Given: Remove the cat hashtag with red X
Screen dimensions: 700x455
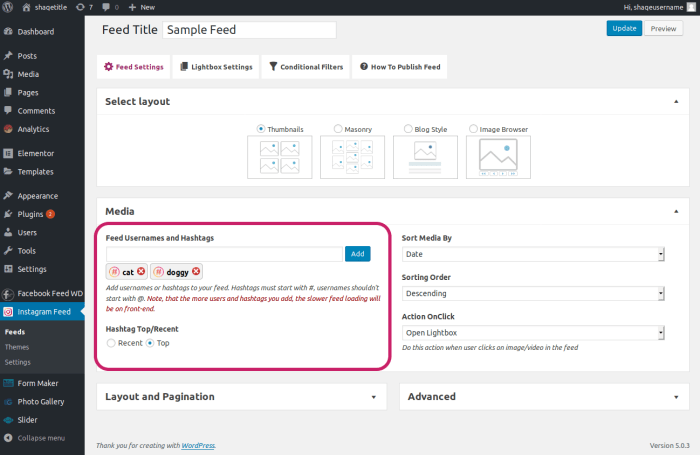Looking at the screenshot, I should coord(141,271).
